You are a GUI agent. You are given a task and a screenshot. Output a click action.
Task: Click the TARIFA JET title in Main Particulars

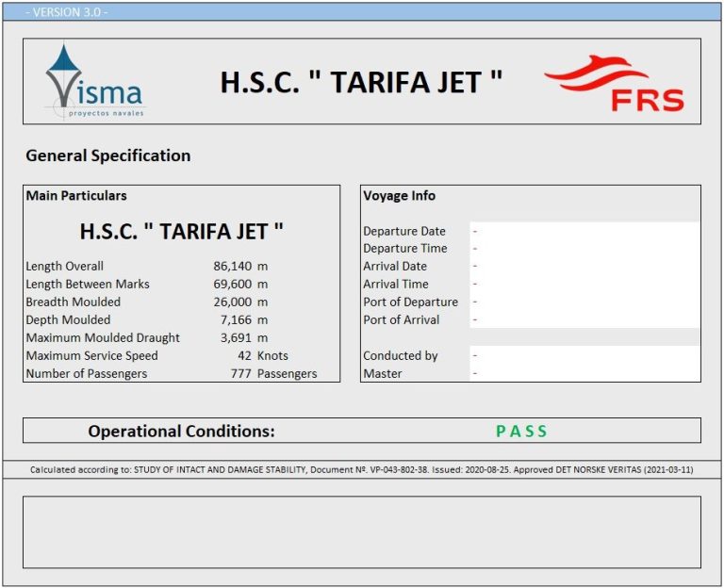coord(181,231)
